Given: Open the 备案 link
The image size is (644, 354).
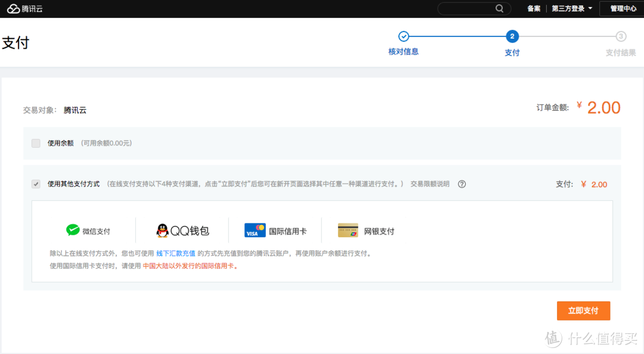Looking at the screenshot, I should pyautogui.click(x=534, y=8).
